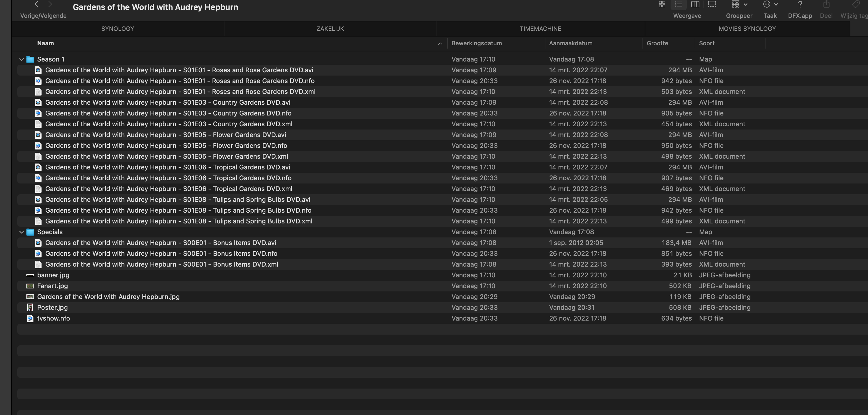Collapse the Specials folder
The height and width of the screenshot is (415, 868).
point(22,232)
